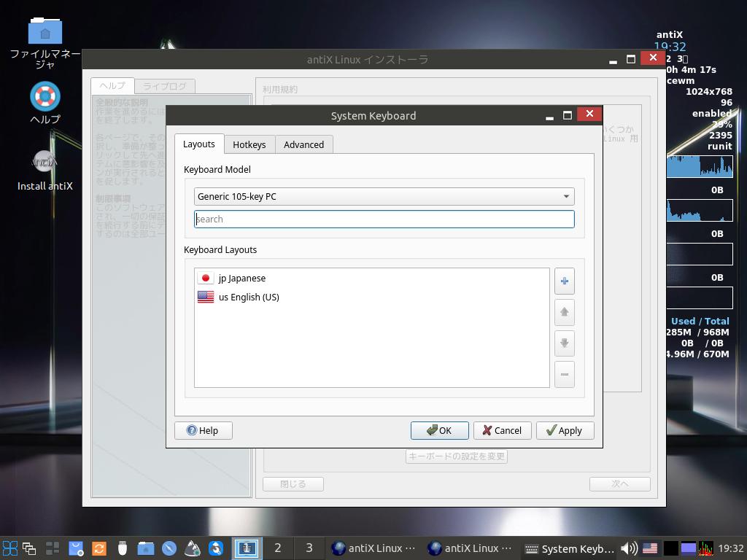Switch to workspace 2 in the taskbar
Image resolution: width=747 pixels, height=560 pixels.
(x=277, y=548)
